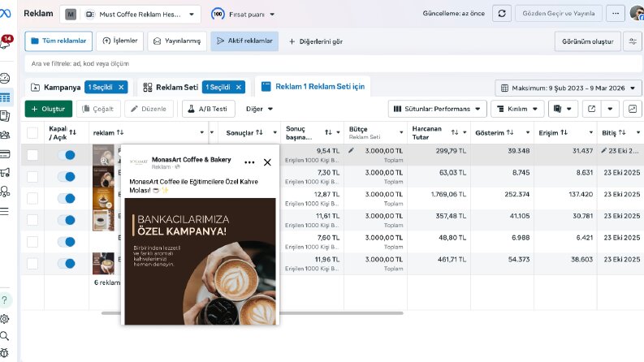Viewport: 644px width, 362px height.
Task: Click the Meta logo icon
Action: 5,14
